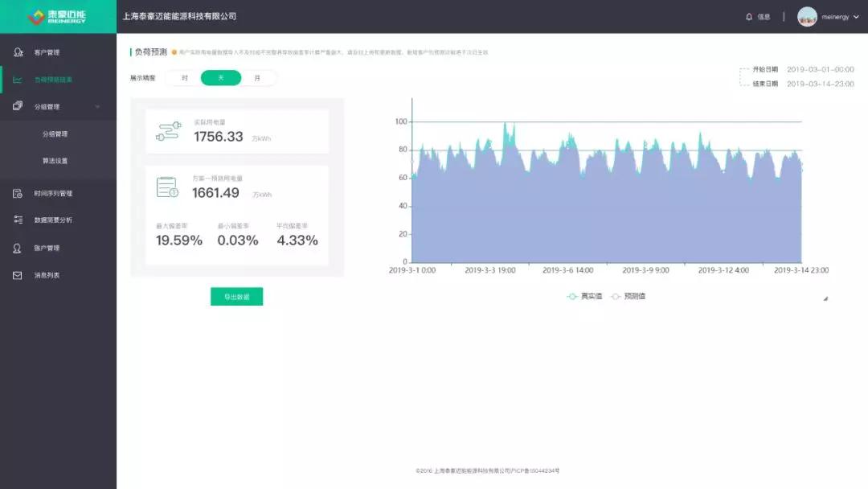Open the 开始日期 start date picker
The height and width of the screenshot is (489, 868).
coord(820,70)
